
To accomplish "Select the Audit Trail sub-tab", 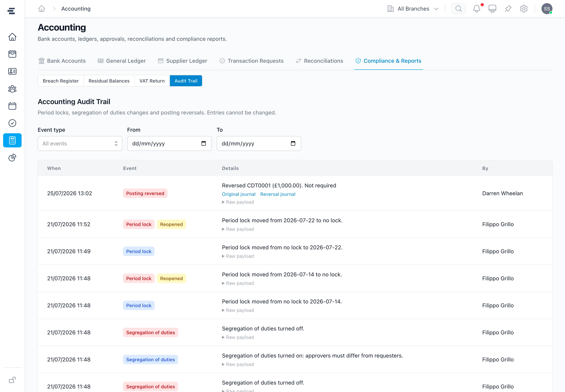I will [x=186, y=81].
